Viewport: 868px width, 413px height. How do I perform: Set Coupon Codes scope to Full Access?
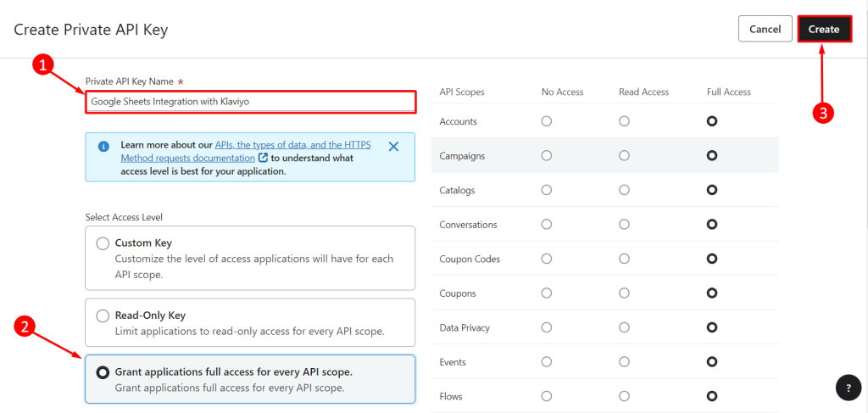point(712,259)
